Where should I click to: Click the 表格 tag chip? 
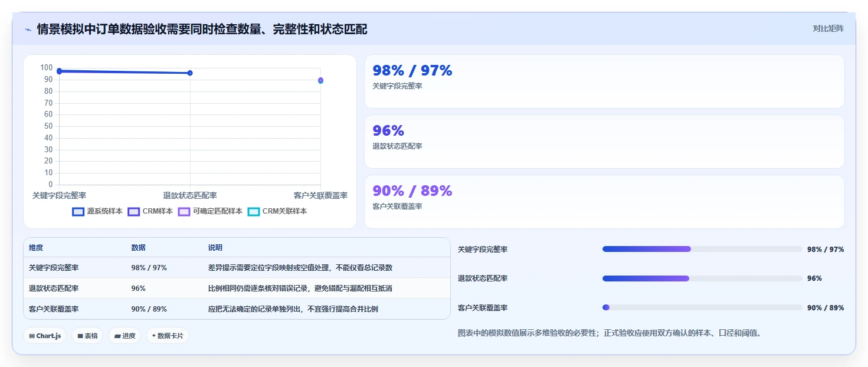[88, 336]
